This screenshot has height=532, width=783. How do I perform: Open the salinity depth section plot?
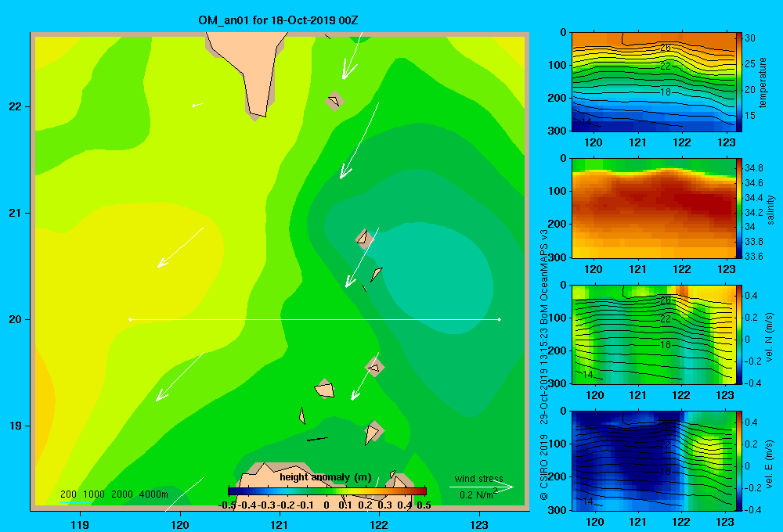click(653, 208)
